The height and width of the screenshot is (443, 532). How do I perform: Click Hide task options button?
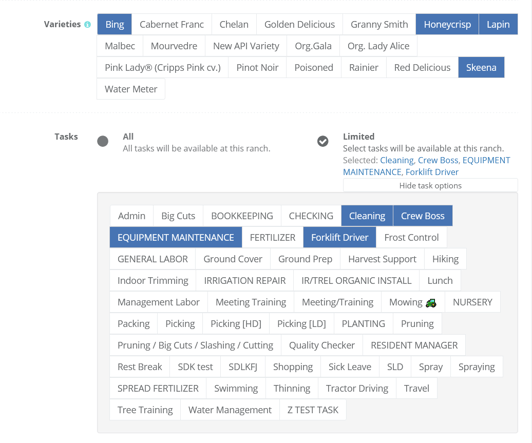pos(430,186)
